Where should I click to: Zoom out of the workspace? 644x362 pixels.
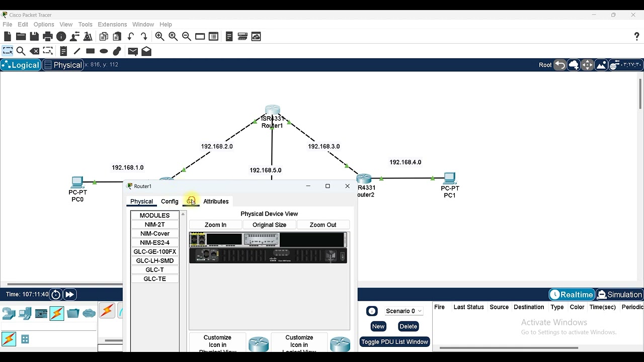[x=187, y=36]
